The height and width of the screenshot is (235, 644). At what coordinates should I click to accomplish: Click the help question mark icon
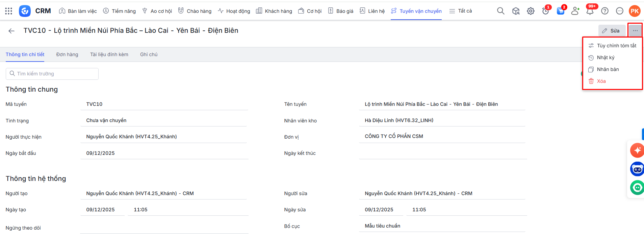(x=604, y=11)
